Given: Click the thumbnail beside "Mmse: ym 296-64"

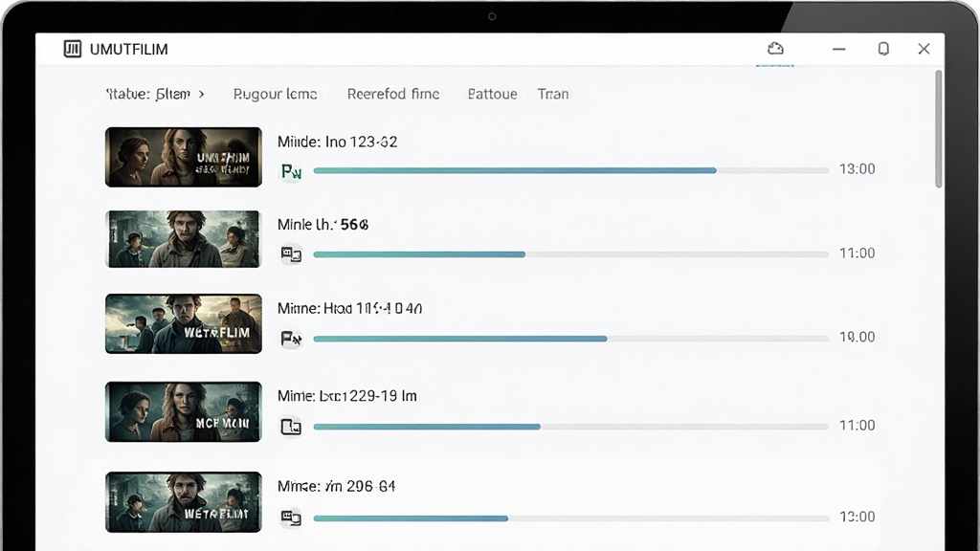Looking at the screenshot, I should pos(183,502).
